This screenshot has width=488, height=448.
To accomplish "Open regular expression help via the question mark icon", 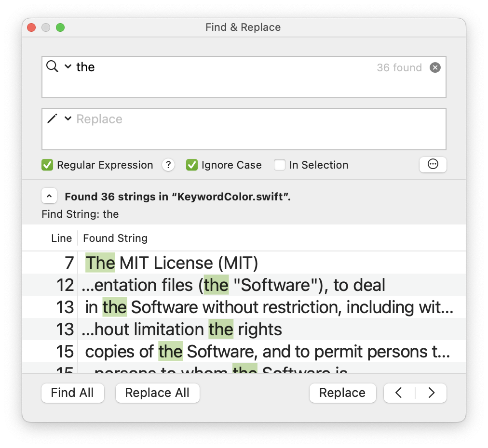I will (x=168, y=165).
